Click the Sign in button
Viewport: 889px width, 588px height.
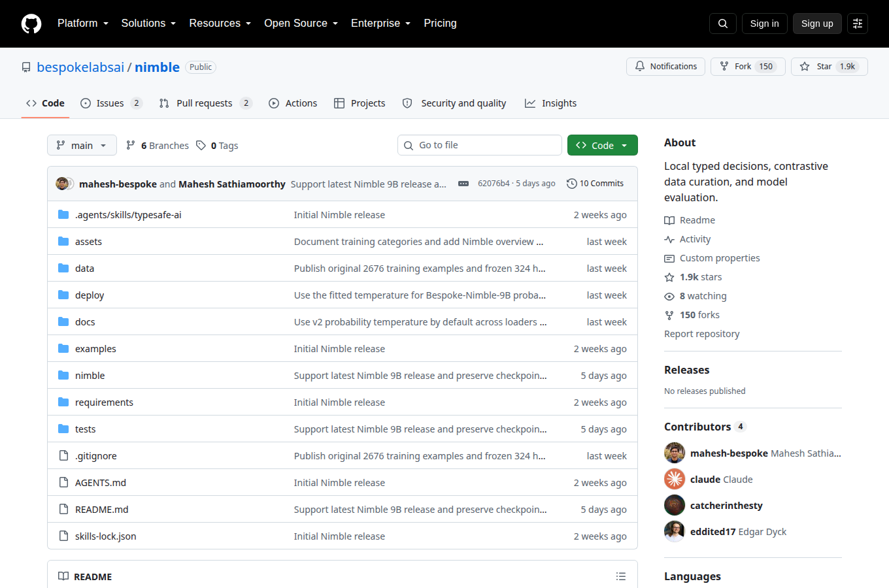click(765, 24)
